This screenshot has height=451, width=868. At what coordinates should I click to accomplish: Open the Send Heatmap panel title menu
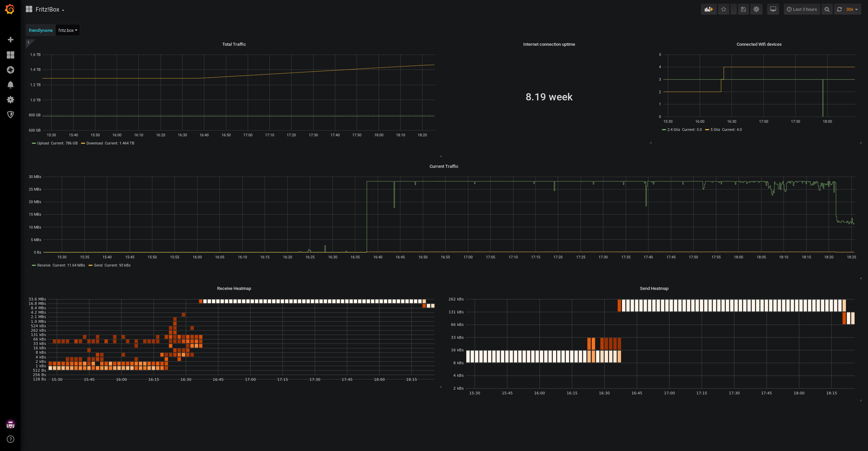654,288
